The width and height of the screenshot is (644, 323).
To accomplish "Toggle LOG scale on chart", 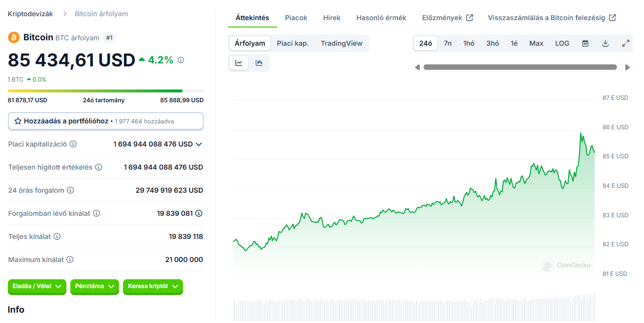I will coord(562,43).
